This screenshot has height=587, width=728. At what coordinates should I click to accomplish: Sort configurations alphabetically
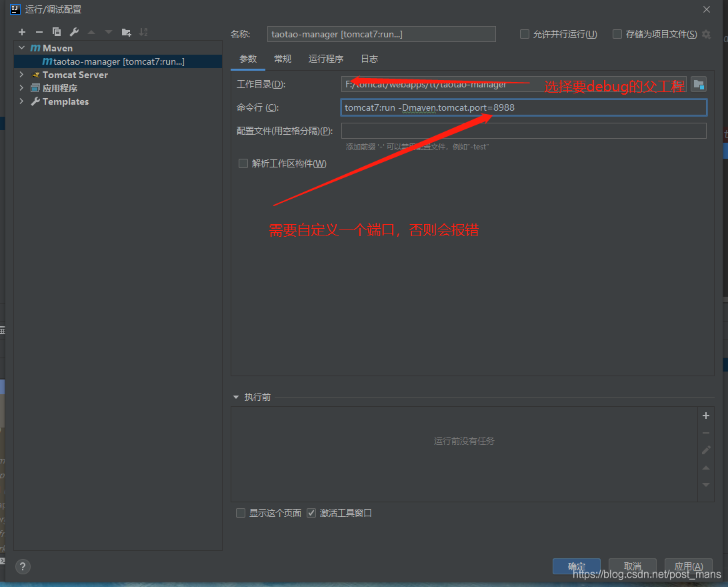pos(143,31)
